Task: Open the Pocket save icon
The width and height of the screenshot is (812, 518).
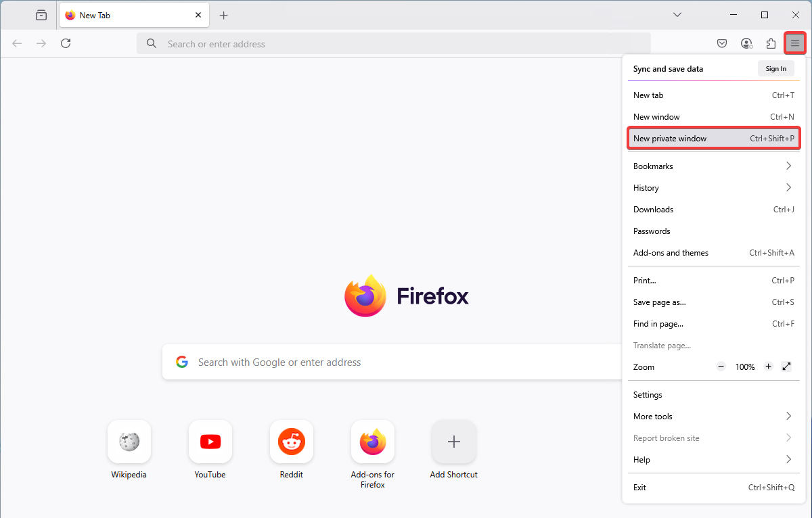Action: point(722,44)
